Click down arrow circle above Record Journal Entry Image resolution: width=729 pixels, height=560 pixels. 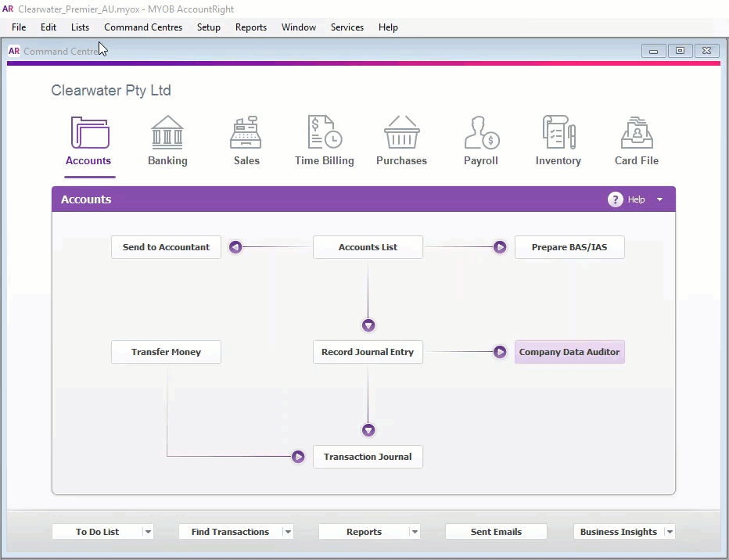tap(368, 325)
